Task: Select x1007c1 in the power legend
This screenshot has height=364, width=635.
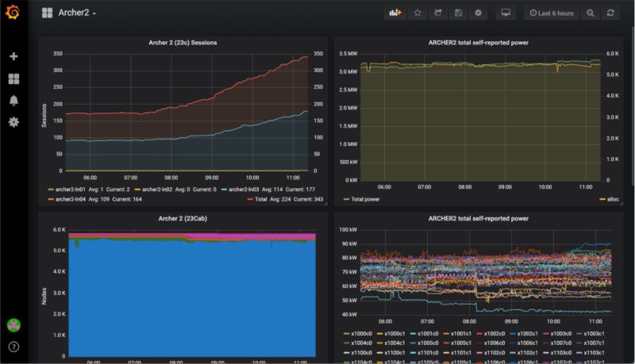Action: 594,343
